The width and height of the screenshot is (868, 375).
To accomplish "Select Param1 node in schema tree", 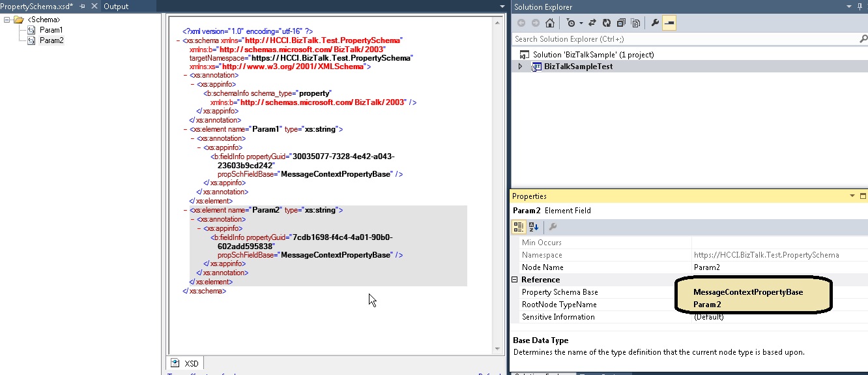I will tap(51, 30).
